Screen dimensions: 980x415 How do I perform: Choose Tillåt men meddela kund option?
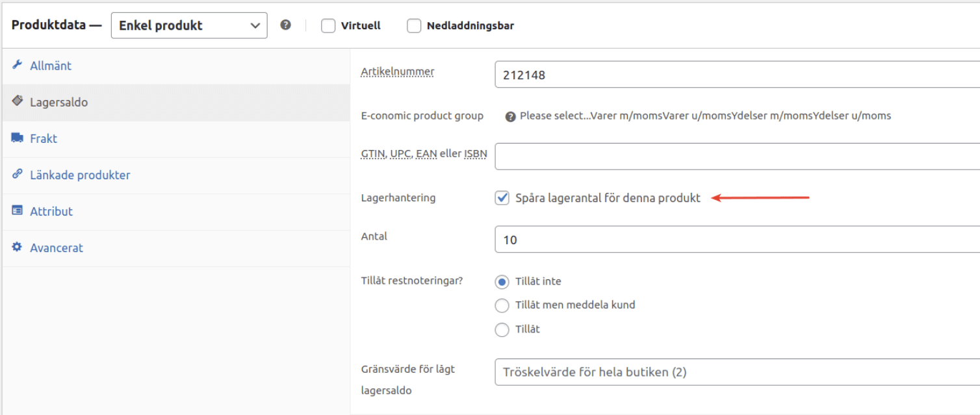pos(502,305)
